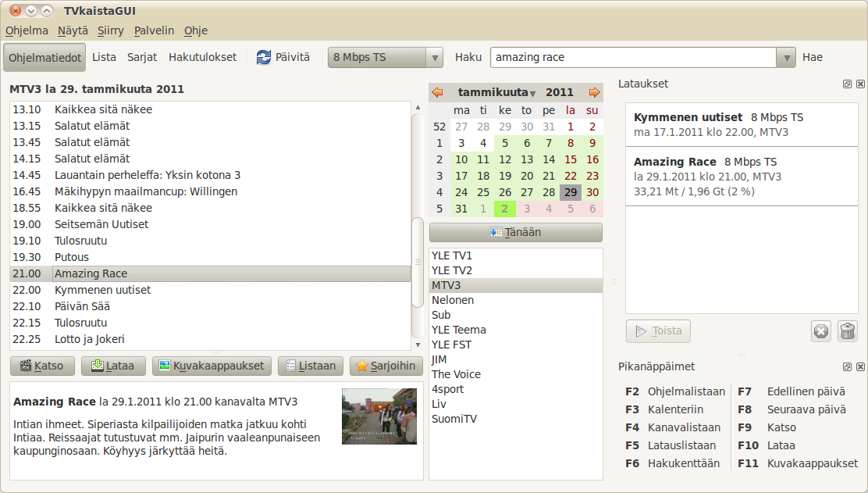Switch to the Hakutulokset view

[202, 57]
